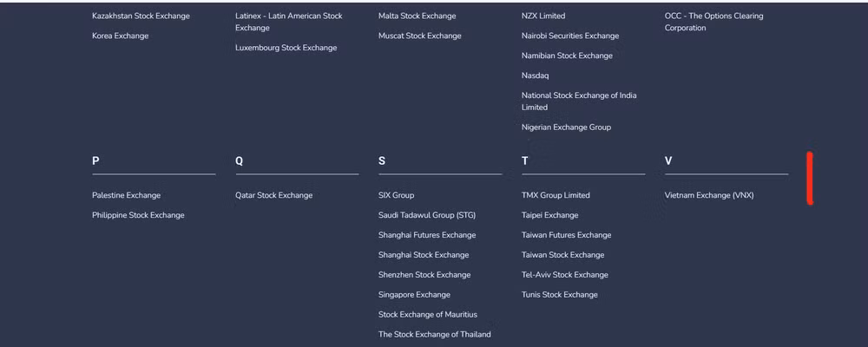Open the Palestine Exchange link
The height and width of the screenshot is (347, 868).
126,195
